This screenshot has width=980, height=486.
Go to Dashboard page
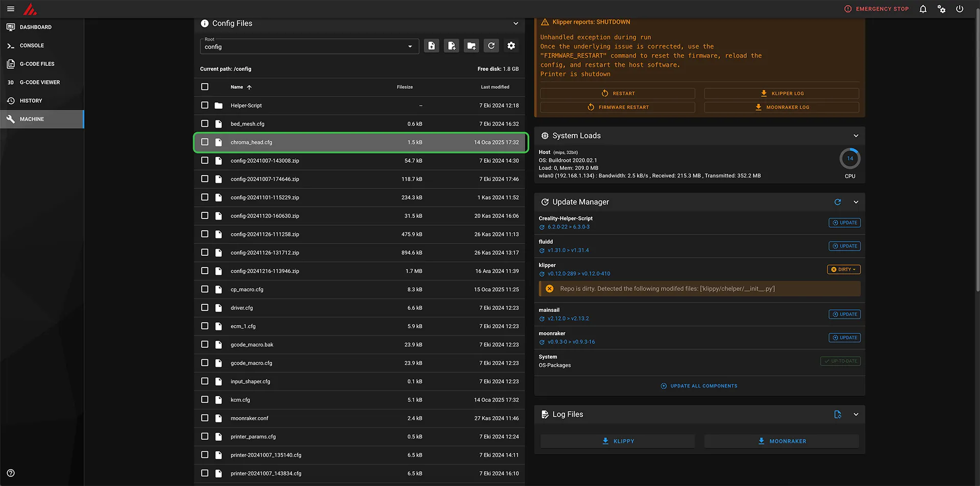coord(42,27)
